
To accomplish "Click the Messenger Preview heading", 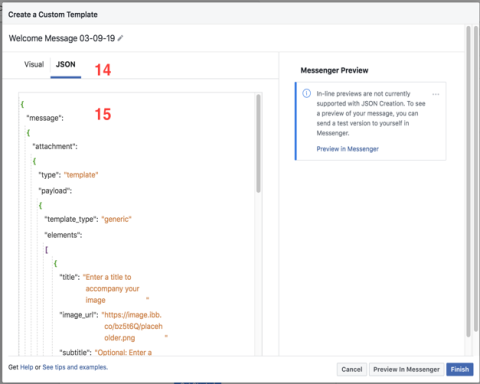I will [x=334, y=70].
